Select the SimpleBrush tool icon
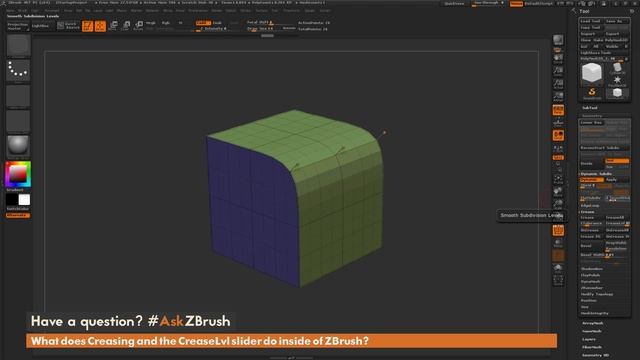The height and width of the screenshot is (360, 640). coord(592,93)
